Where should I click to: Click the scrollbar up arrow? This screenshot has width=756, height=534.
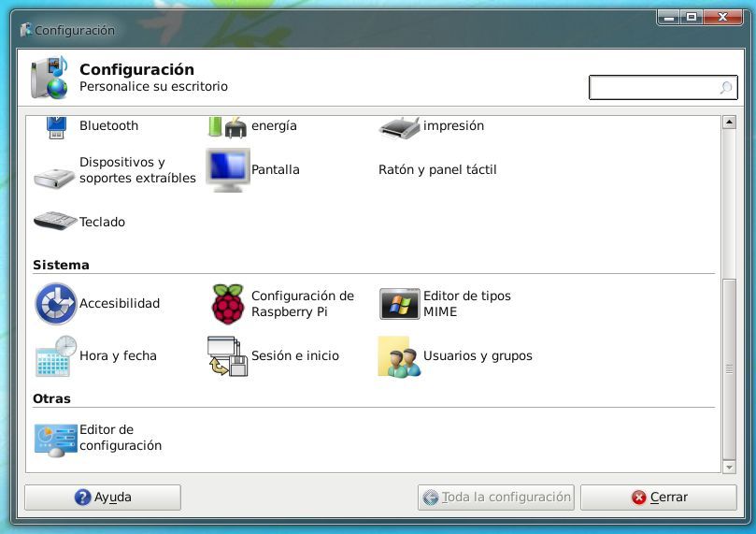pyautogui.click(x=729, y=122)
